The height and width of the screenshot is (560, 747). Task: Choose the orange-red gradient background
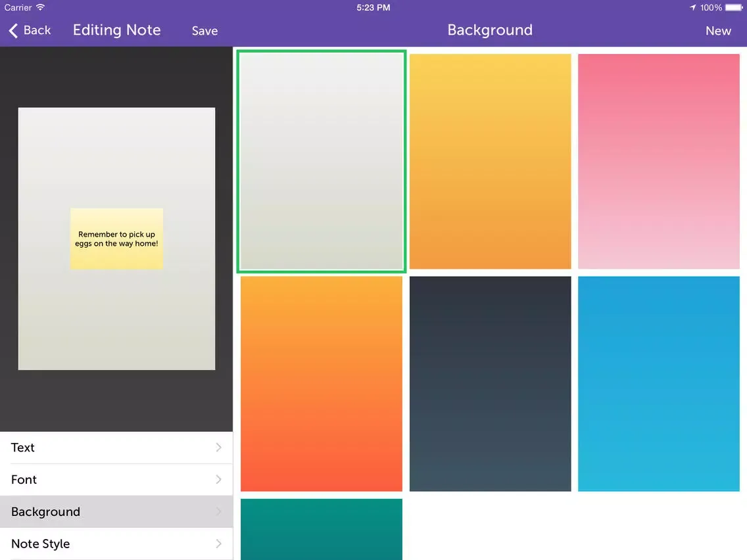[322, 384]
